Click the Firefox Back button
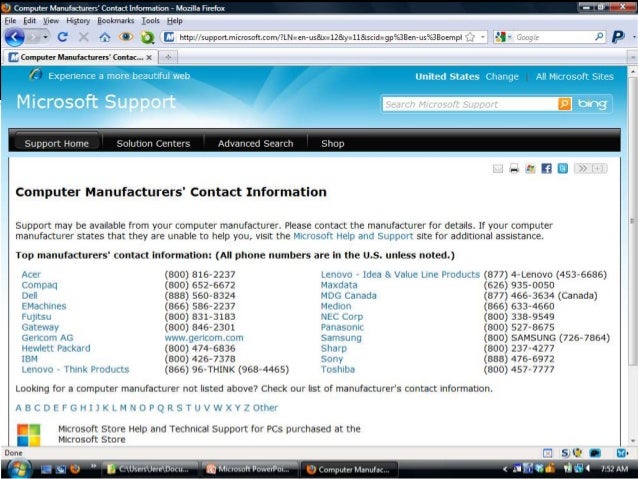638x479 pixels. click(15, 37)
